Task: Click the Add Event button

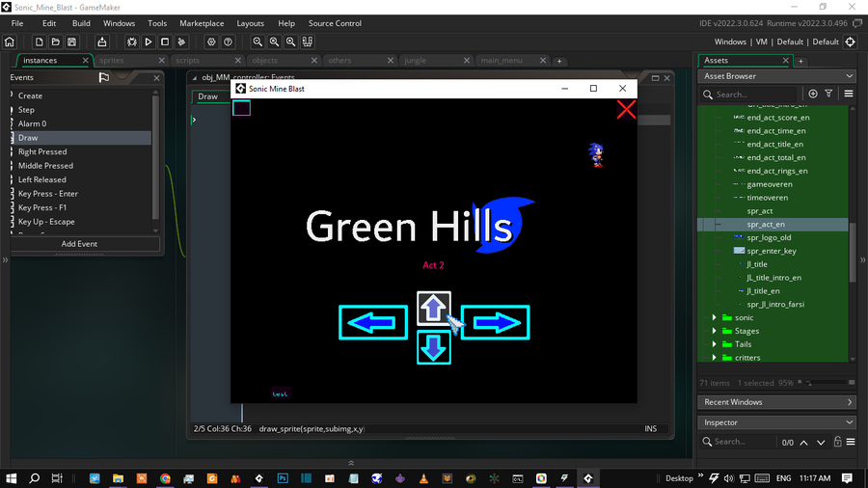Action: pyautogui.click(x=79, y=243)
